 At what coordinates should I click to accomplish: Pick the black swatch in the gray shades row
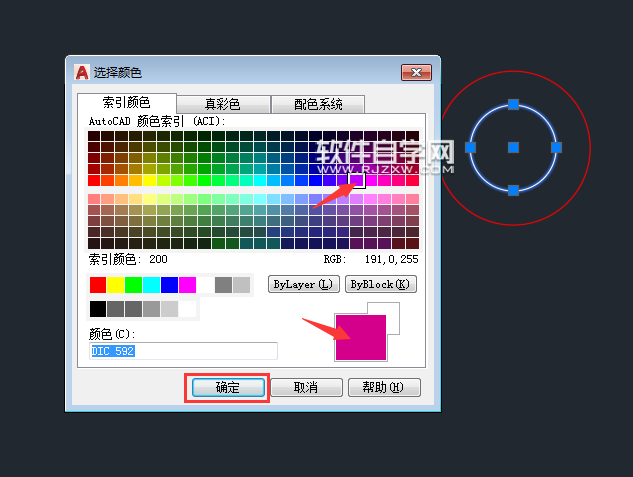click(x=98, y=309)
